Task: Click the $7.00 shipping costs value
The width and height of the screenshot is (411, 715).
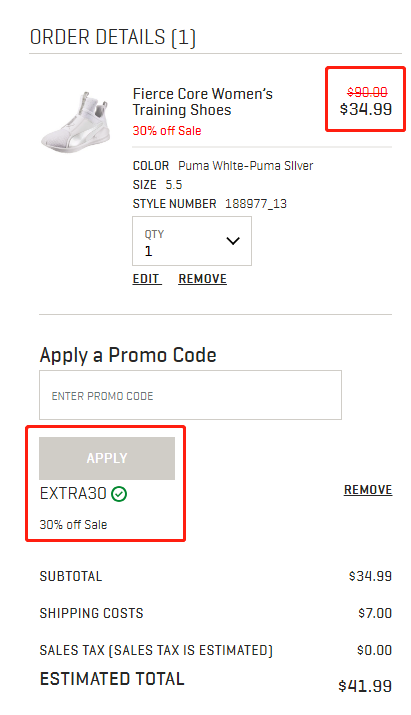Action: [x=375, y=613]
